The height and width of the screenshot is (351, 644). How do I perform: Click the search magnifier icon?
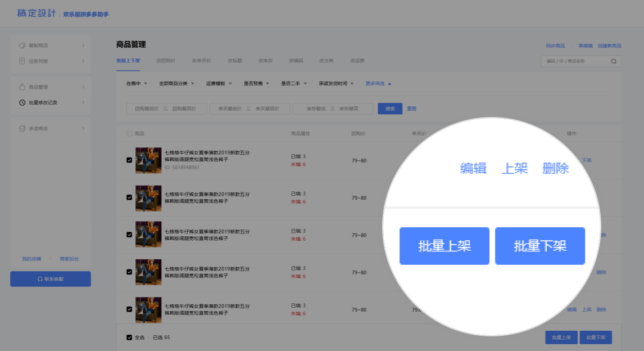(x=614, y=61)
